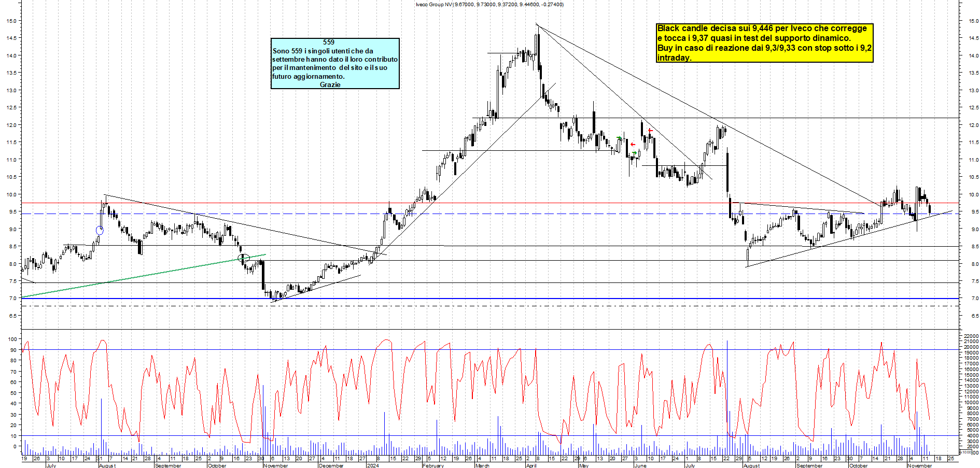Click the 'March' month label
Screen dimensions: 980x468
[x=483, y=465]
